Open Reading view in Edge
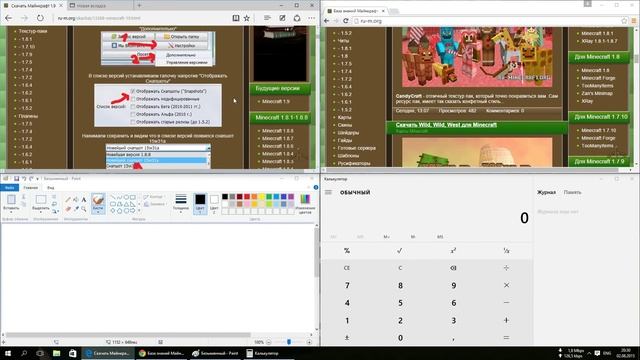 pos(236,18)
